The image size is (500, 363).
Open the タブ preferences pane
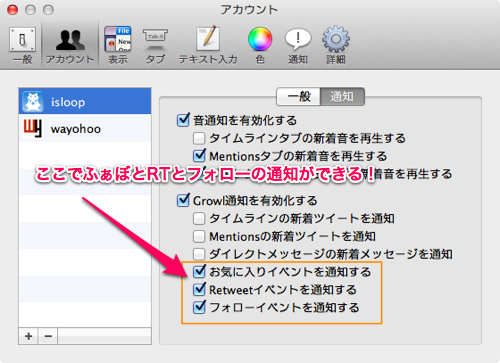pos(155,46)
